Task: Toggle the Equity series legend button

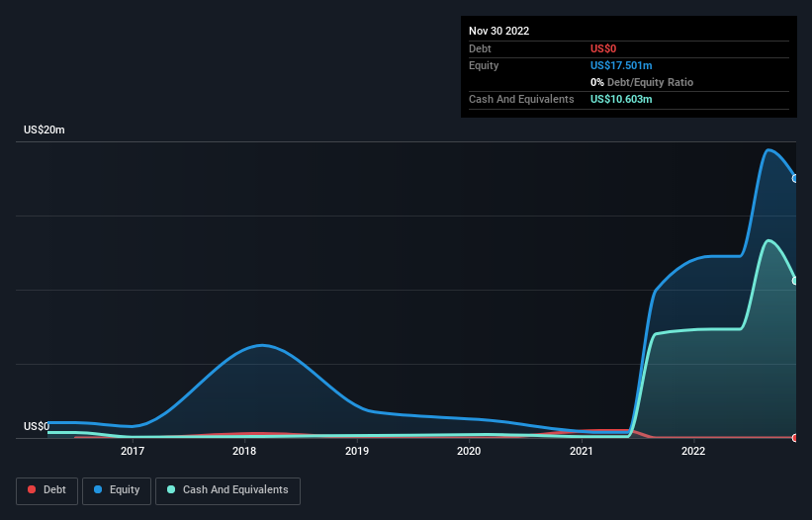Action: [117, 490]
